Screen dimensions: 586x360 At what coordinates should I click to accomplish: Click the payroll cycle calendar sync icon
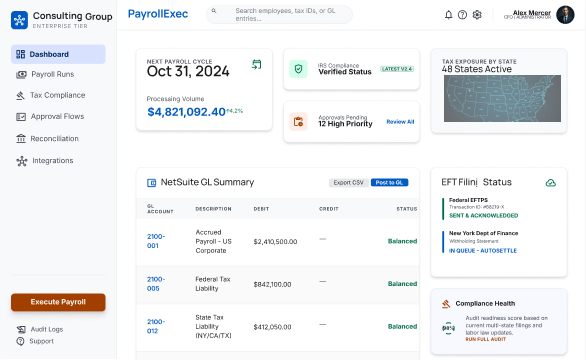point(256,64)
